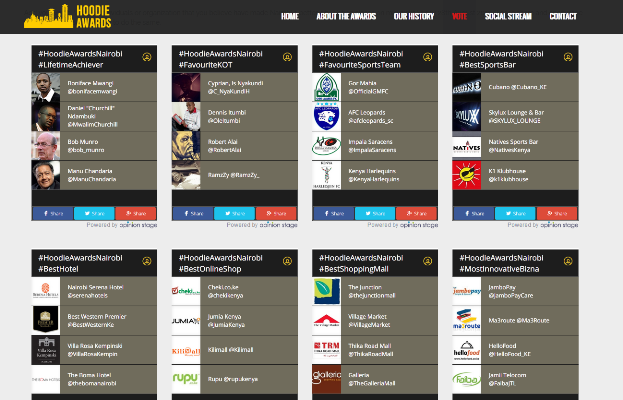Vote for Bob Munro

(94, 146)
